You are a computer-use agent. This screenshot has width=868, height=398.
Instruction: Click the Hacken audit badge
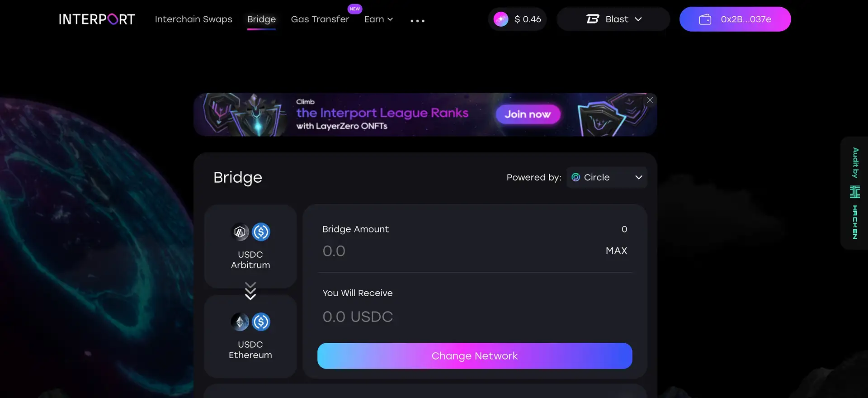tap(854, 193)
